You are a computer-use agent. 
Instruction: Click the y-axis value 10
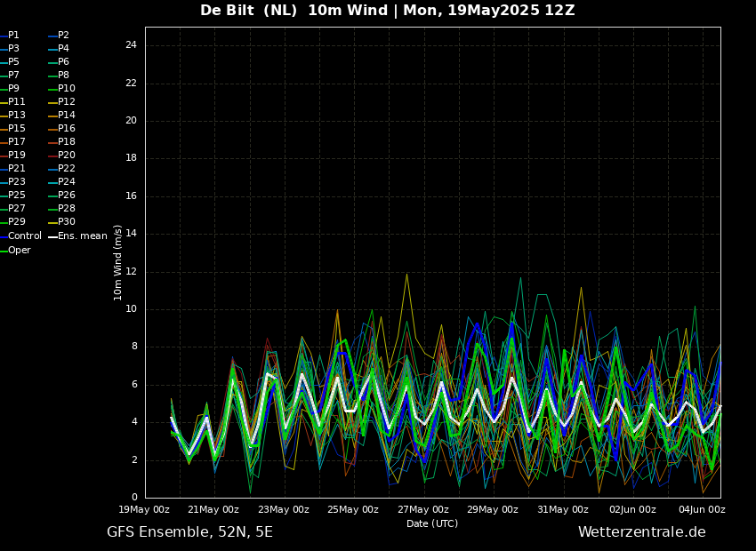(131, 309)
